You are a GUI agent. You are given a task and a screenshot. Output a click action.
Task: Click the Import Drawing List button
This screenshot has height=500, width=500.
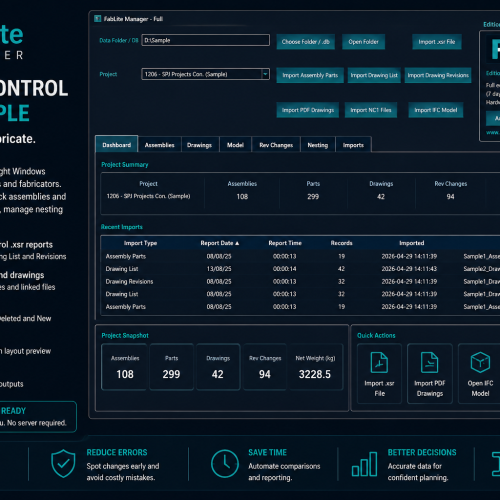pyautogui.click(x=374, y=75)
